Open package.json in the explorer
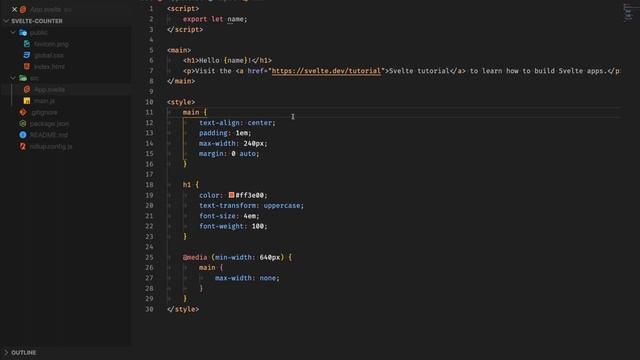Viewport: 640px width, 360px height. pos(49,124)
